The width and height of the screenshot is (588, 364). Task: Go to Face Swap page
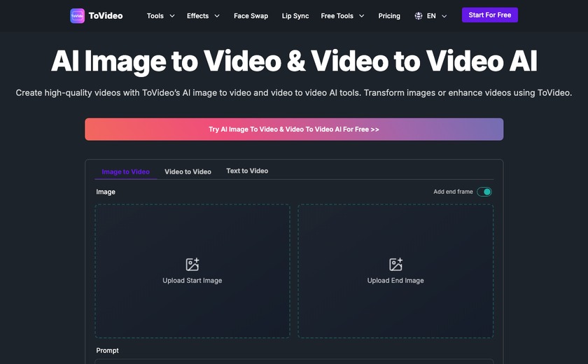[251, 15]
